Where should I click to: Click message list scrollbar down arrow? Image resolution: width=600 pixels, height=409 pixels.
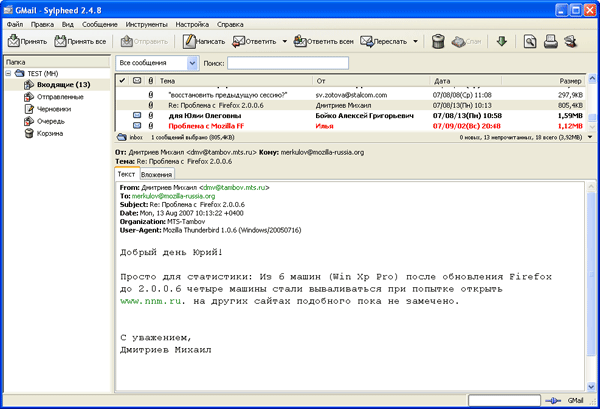pos(592,126)
